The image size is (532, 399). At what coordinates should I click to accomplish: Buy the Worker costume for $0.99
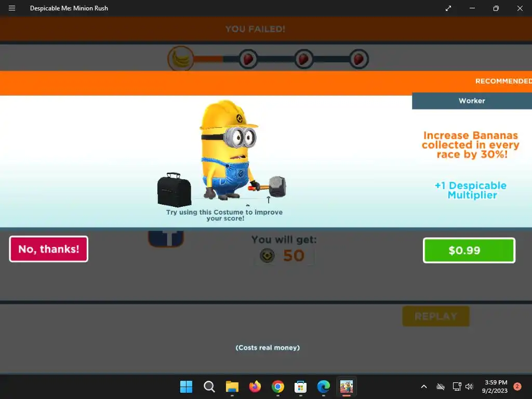[469, 250]
